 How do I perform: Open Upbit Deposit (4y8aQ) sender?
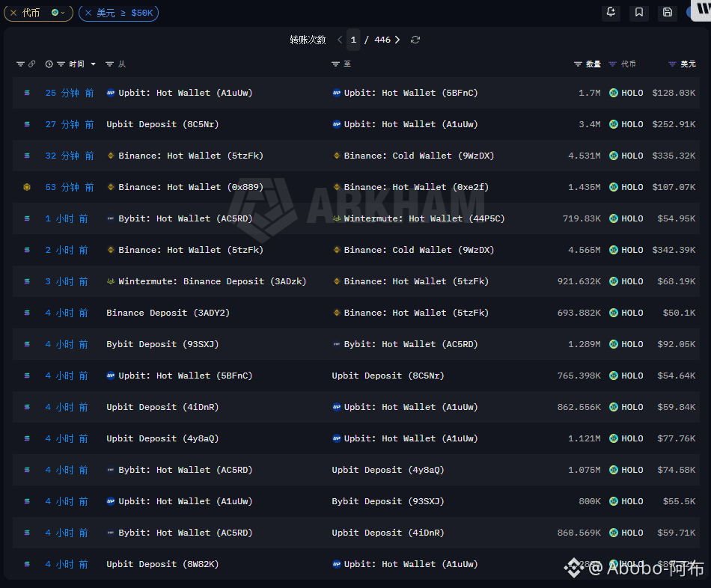162,438
